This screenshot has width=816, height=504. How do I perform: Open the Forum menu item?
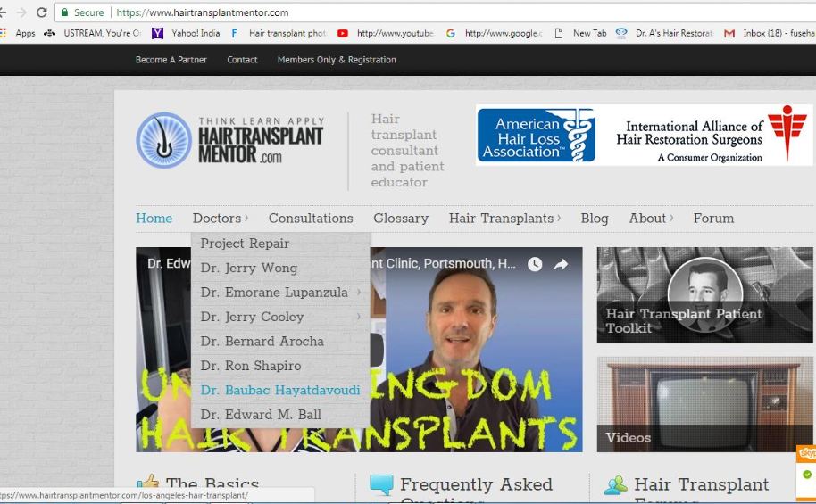click(x=713, y=219)
